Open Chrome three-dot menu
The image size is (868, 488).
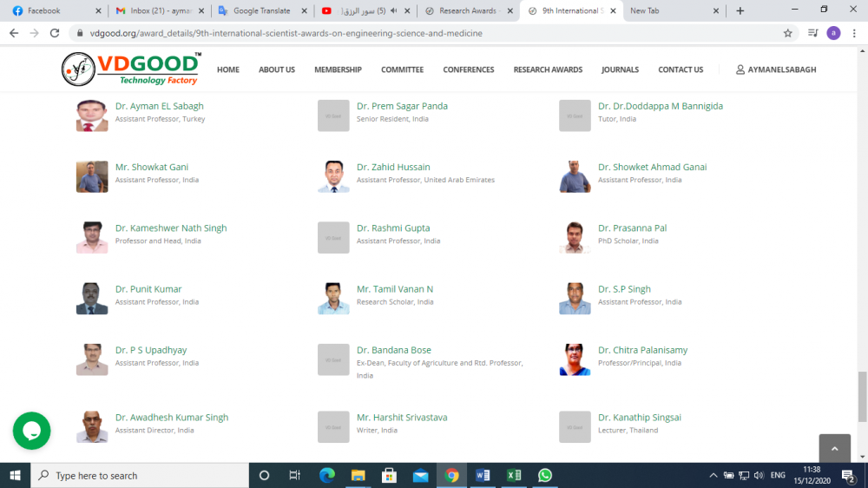[x=854, y=33]
